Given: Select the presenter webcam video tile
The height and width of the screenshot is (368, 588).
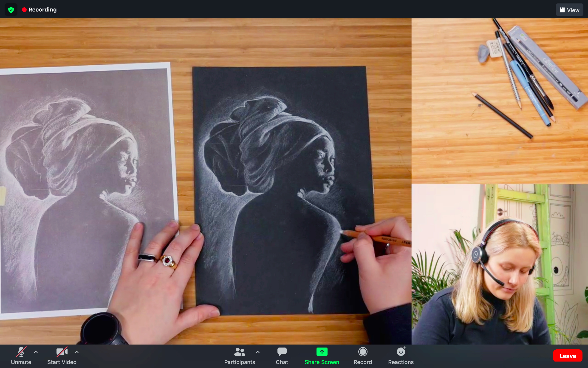Looking at the screenshot, I should tap(500, 264).
